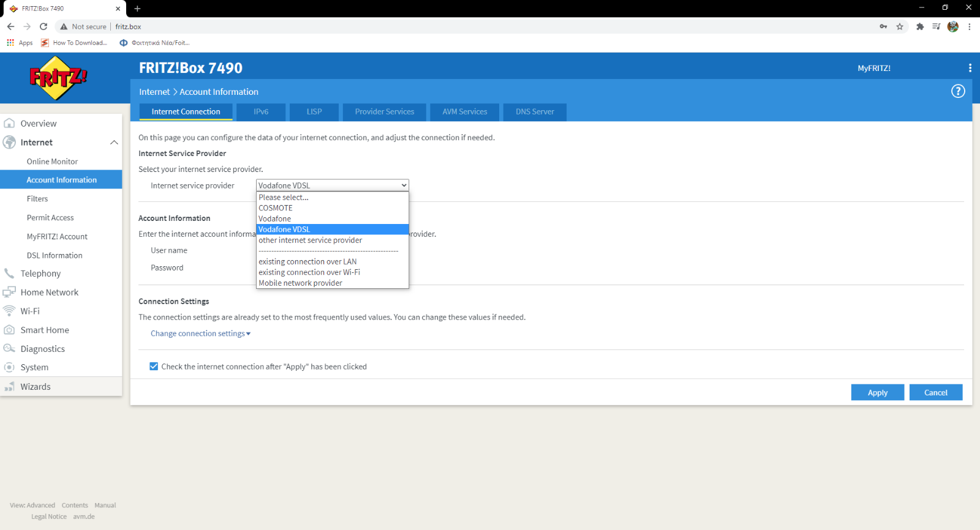Click the Not secure warning icon
Image resolution: width=980 pixels, height=530 pixels.
pyautogui.click(x=64, y=26)
